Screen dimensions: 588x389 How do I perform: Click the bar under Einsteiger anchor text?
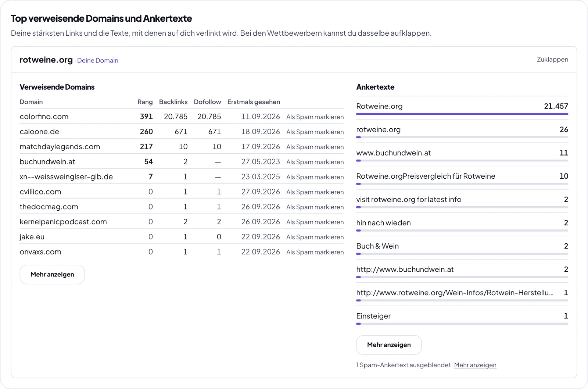click(462, 324)
